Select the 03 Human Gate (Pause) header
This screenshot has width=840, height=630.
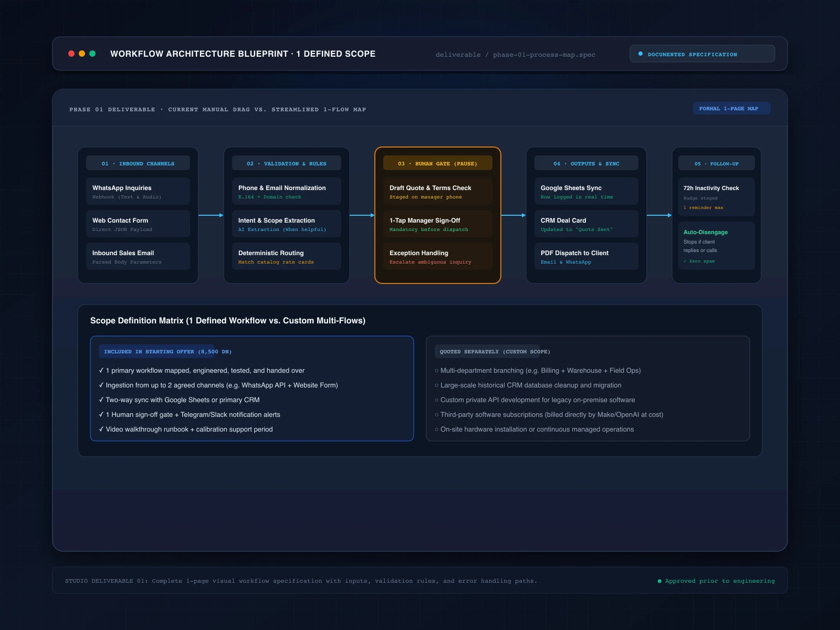click(438, 163)
